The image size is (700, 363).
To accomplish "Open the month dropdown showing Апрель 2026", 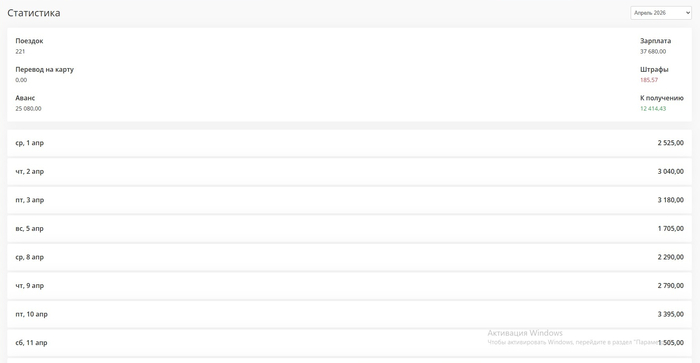I will pyautogui.click(x=661, y=13).
